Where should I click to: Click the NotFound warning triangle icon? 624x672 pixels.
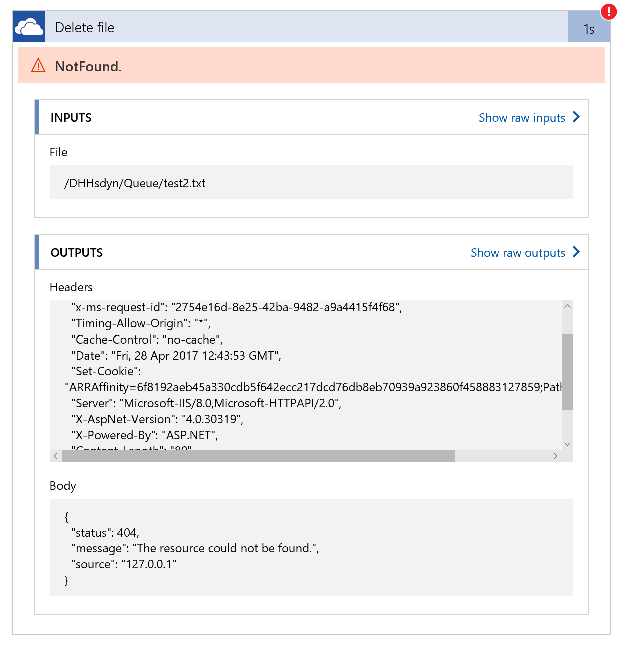coord(38,65)
